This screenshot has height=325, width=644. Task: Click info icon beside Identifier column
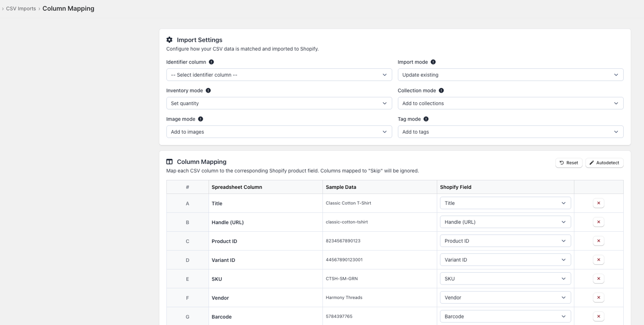(x=211, y=62)
